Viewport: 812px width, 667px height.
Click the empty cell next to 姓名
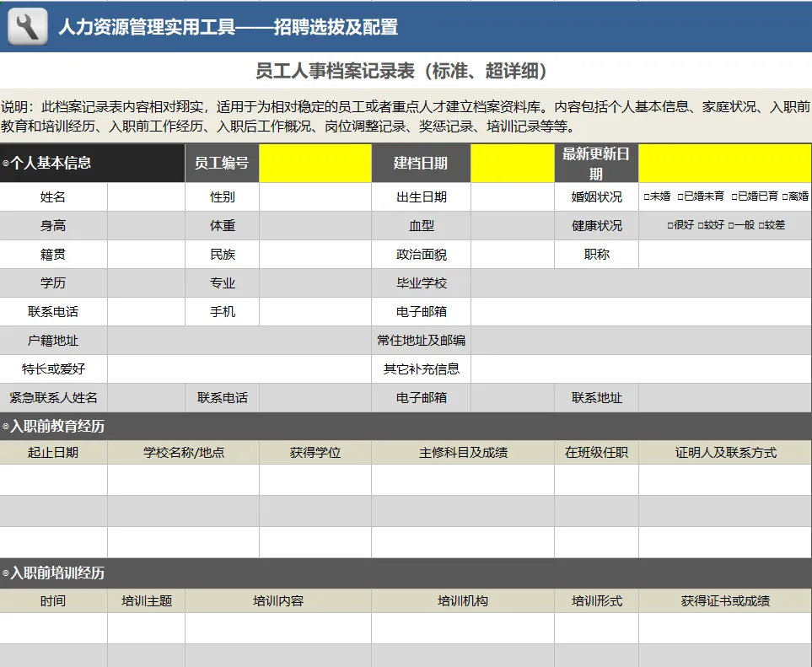tap(146, 196)
